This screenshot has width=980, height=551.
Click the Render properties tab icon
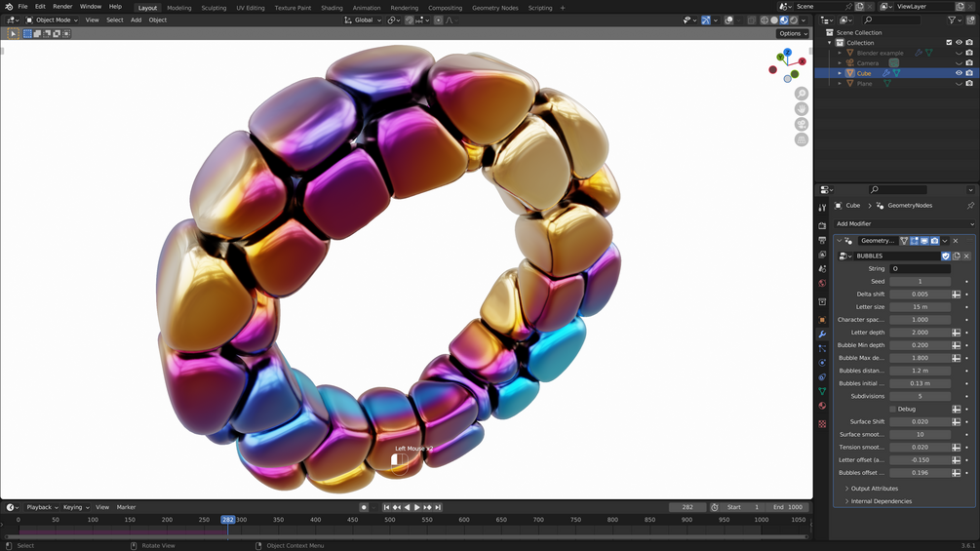tap(822, 225)
